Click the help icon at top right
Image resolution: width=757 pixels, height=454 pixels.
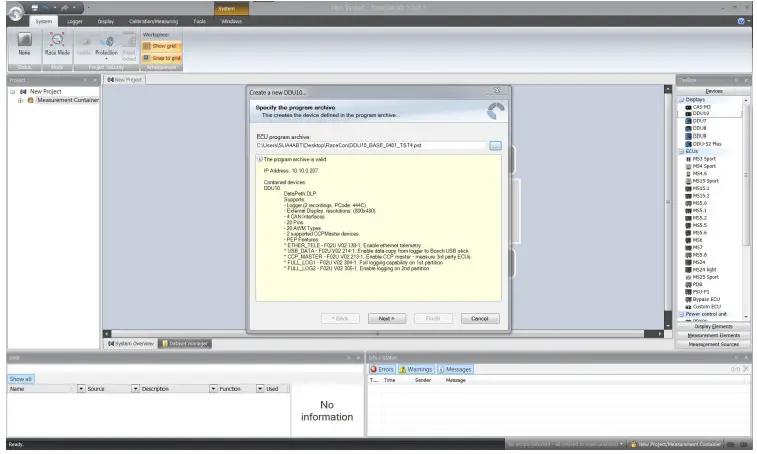(x=741, y=21)
